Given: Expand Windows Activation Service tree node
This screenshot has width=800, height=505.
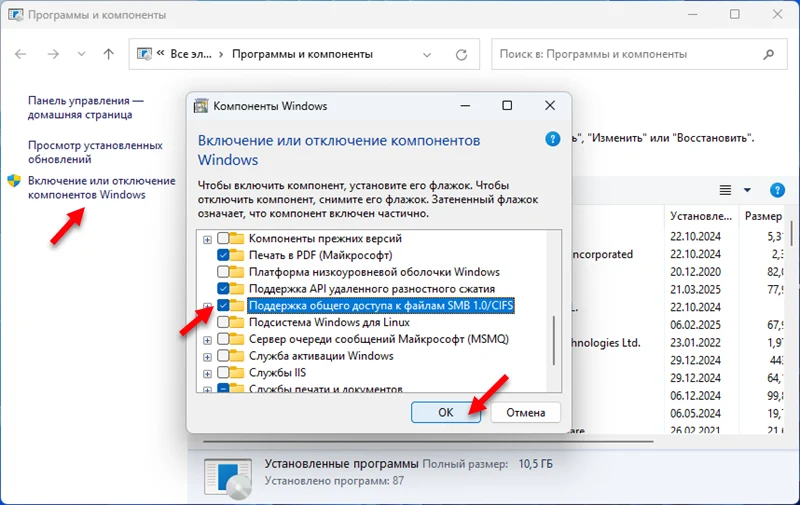Looking at the screenshot, I should tap(207, 357).
